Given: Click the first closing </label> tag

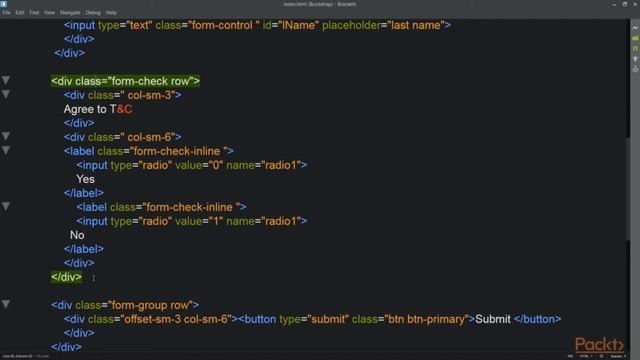Looking at the screenshot, I should click(84, 193).
